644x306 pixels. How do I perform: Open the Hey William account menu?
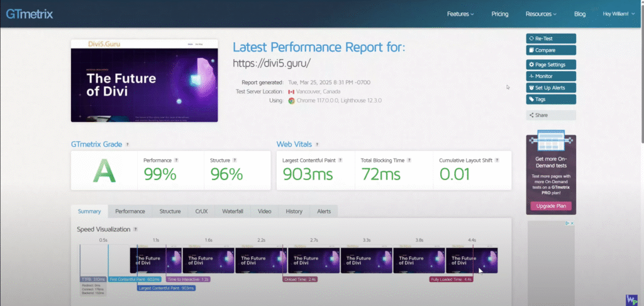(x=618, y=14)
